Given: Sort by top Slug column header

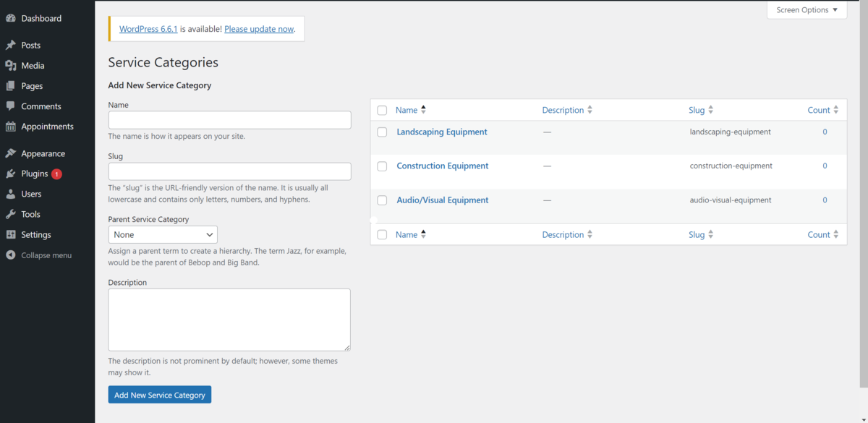Looking at the screenshot, I should 697,110.
